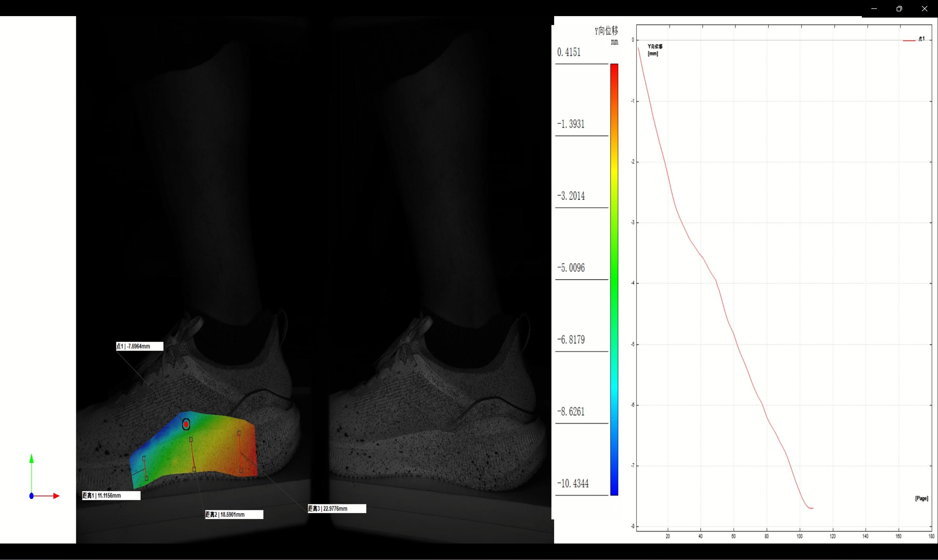The image size is (938, 560).
Task: Select the bottom endpoint handle of distance 1 line
Action: click(147, 478)
